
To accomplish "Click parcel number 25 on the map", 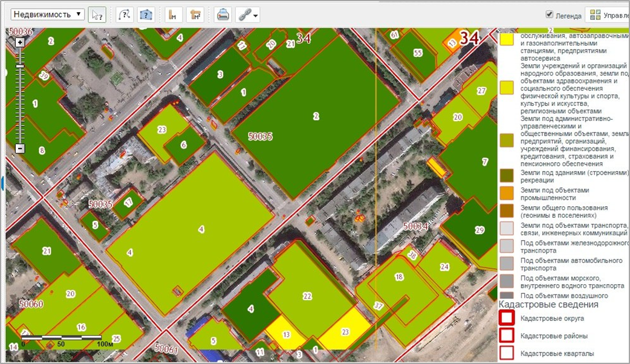I will [116, 339].
